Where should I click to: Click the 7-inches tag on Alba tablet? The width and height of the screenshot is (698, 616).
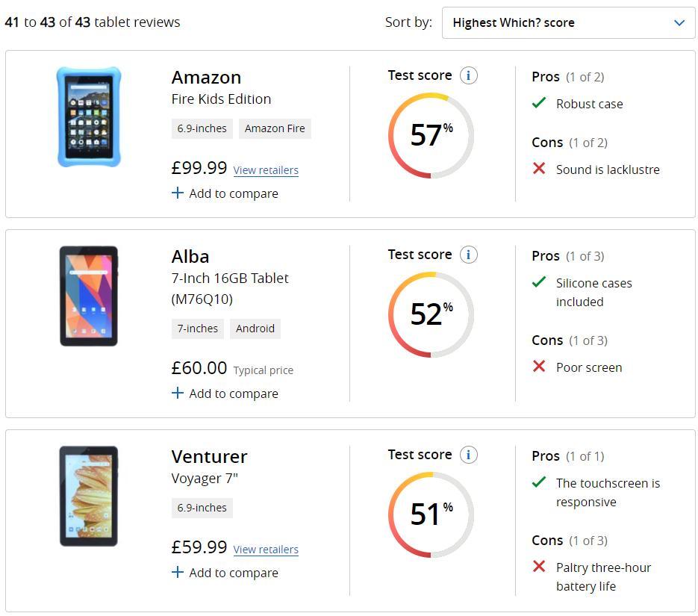pos(198,329)
